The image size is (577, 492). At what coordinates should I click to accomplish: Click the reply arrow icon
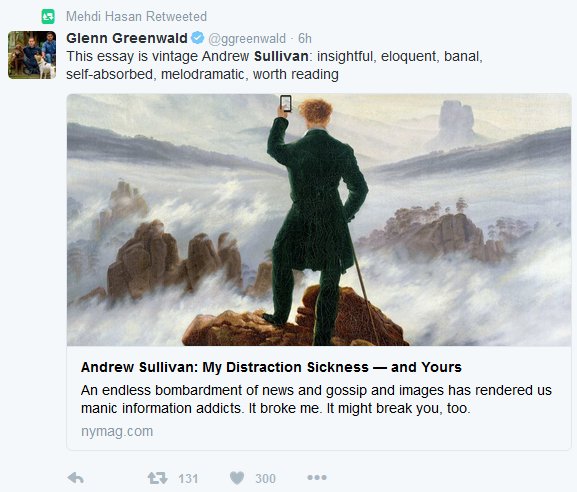point(76,478)
